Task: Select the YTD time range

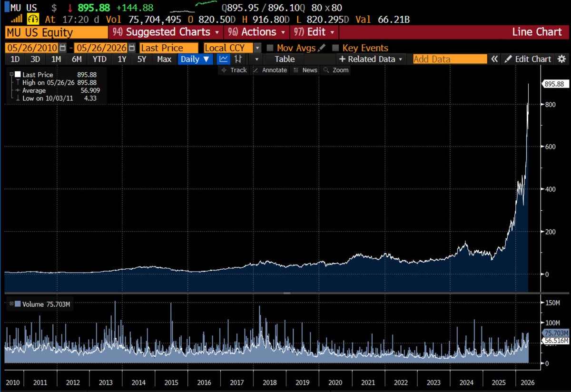Action: [99, 59]
